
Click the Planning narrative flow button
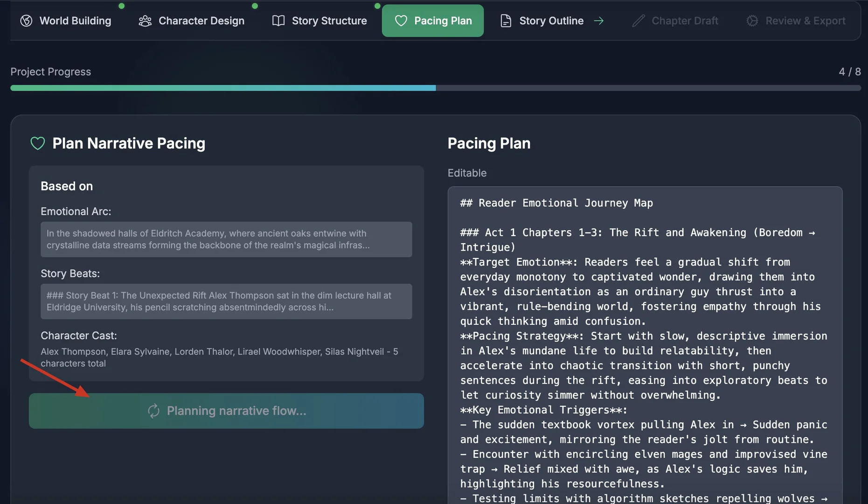[226, 411]
